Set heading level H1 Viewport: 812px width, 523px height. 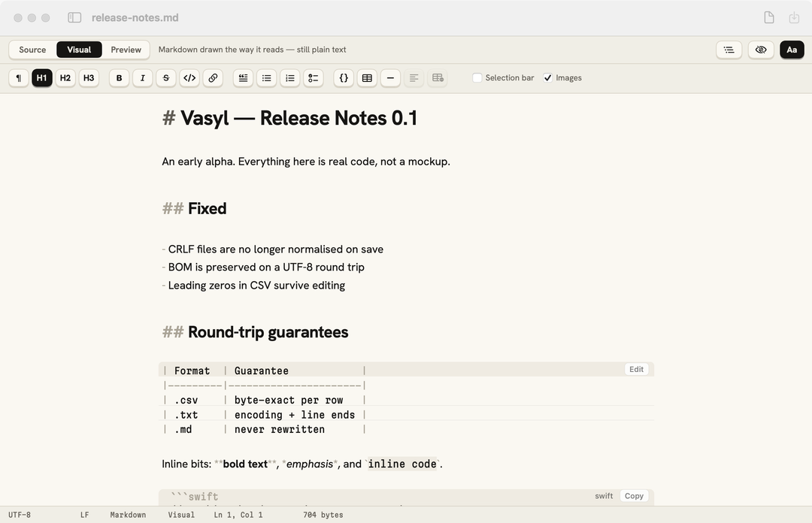42,77
